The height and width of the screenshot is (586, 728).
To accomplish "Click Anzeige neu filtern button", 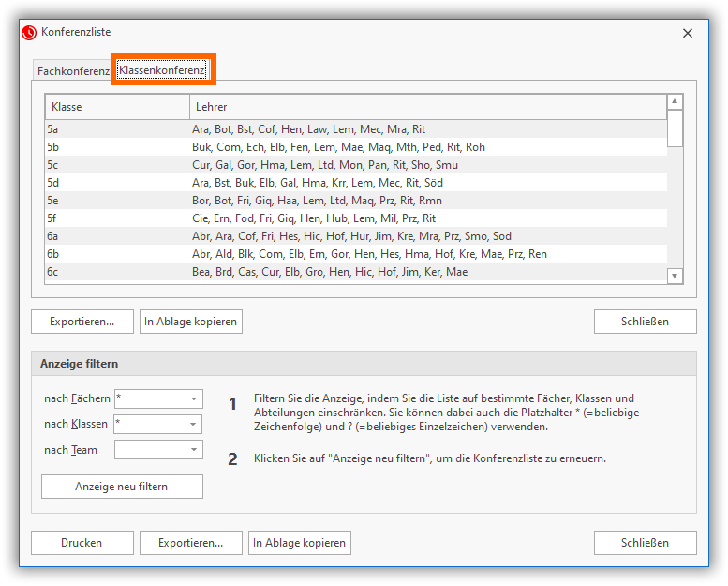I will tap(122, 487).
